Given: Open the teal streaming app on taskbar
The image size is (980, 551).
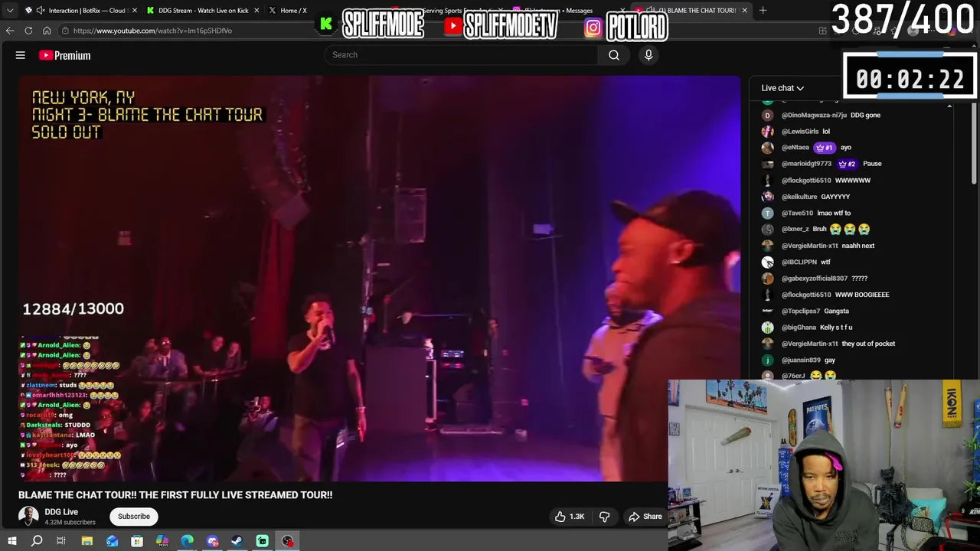Looking at the screenshot, I should click(x=262, y=541).
